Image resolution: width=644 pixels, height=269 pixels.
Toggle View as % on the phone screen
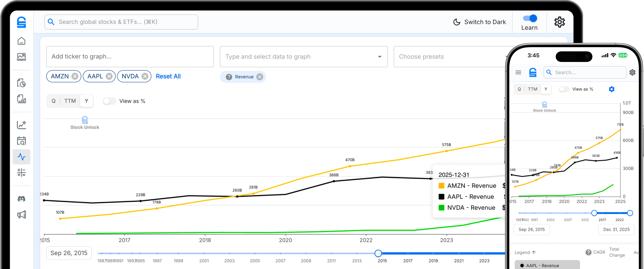pos(564,89)
